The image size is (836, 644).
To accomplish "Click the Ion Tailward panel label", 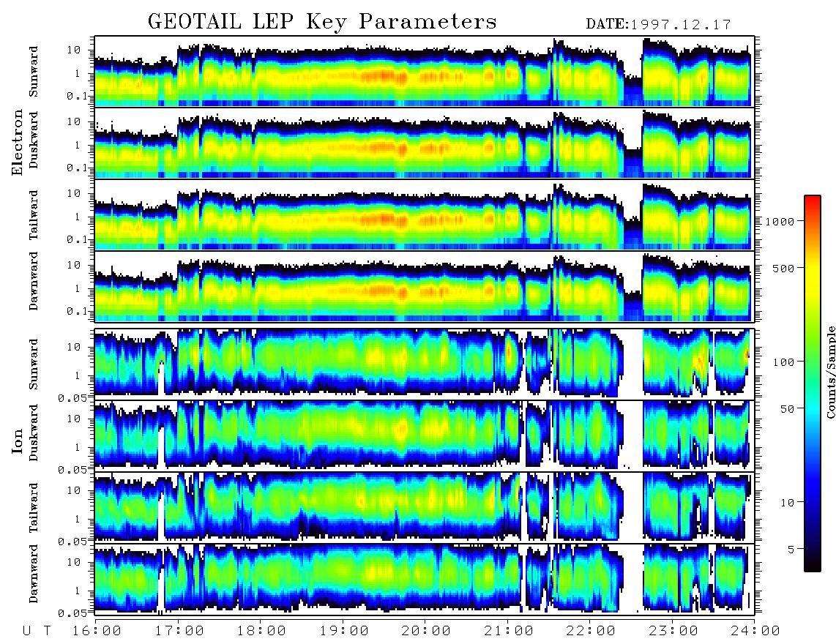I will point(34,508).
